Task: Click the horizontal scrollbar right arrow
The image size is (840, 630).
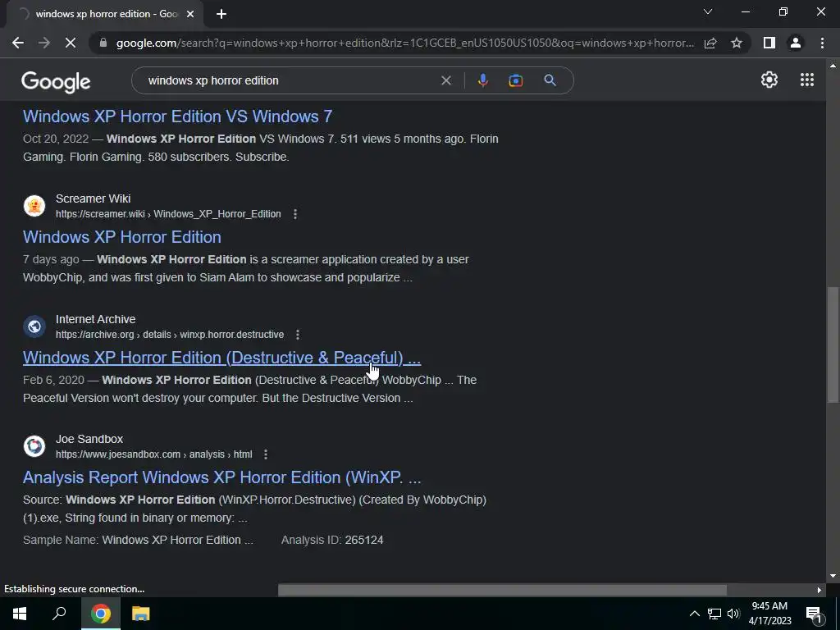Action: pyautogui.click(x=819, y=590)
